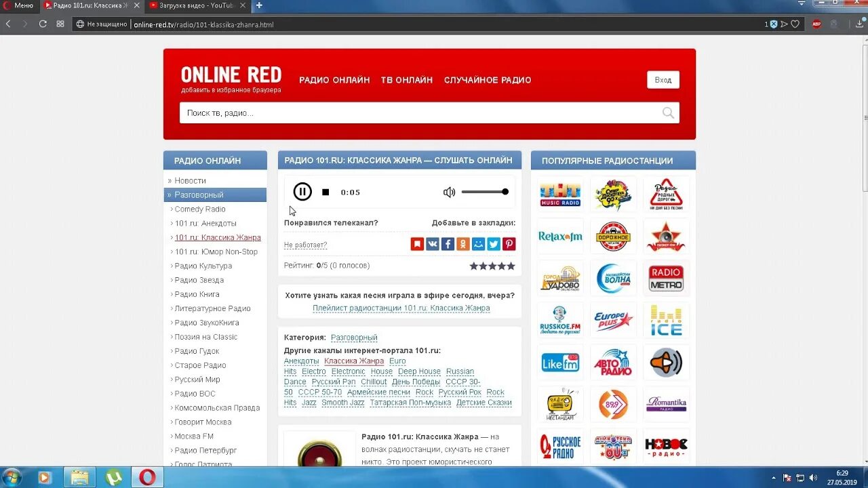Screen dimensions: 868x488
Task: Open Russkoe.fm station logo
Action: 560,321
